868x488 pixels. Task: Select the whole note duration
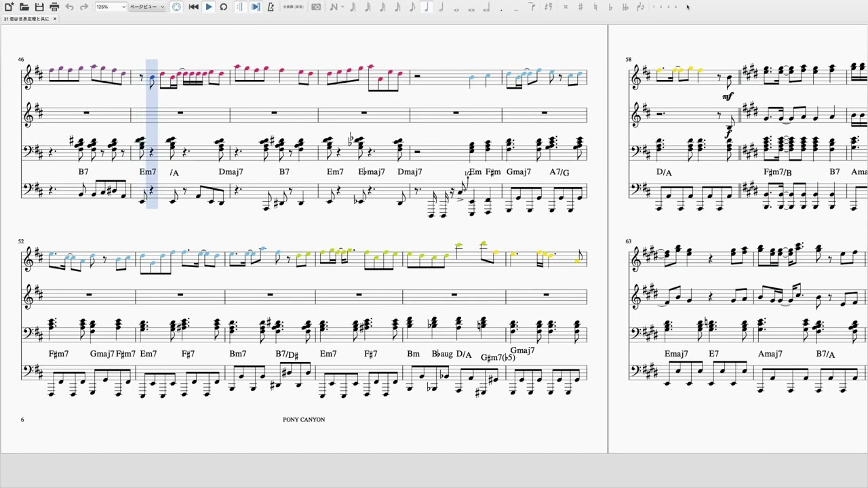pos(456,8)
